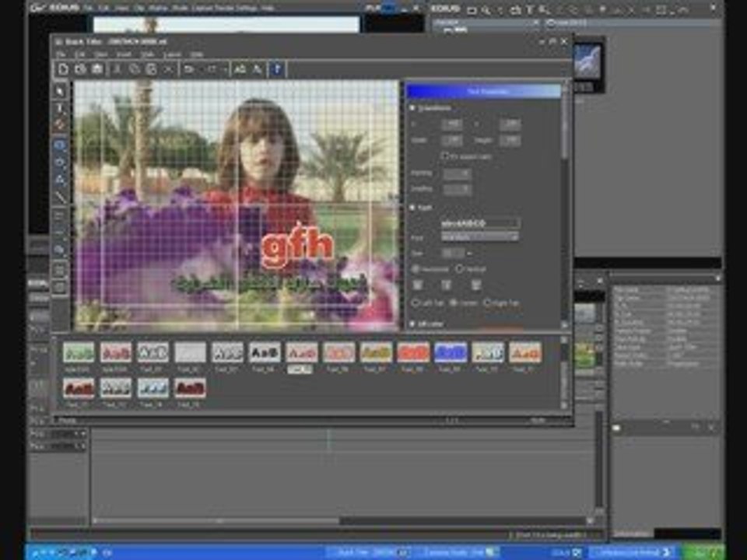The height and width of the screenshot is (560, 747).
Task: Click the Undo icon in Quick Titler toolbar
Action: tap(189, 69)
